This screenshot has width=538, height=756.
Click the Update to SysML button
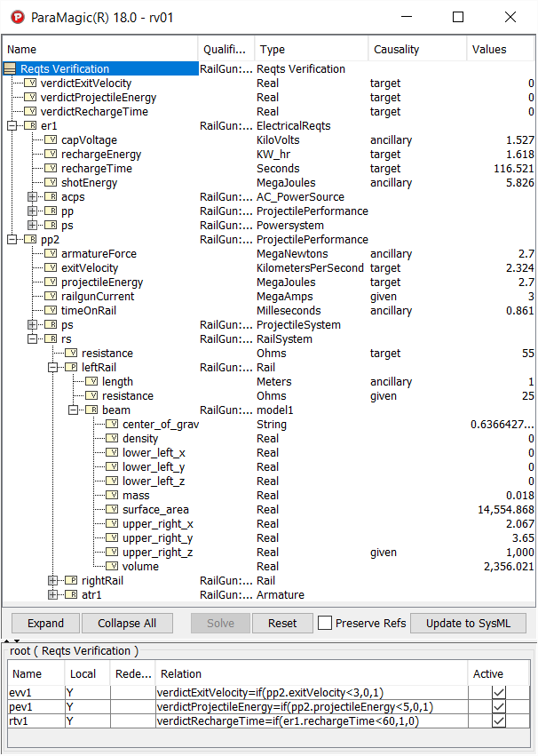[x=469, y=624]
